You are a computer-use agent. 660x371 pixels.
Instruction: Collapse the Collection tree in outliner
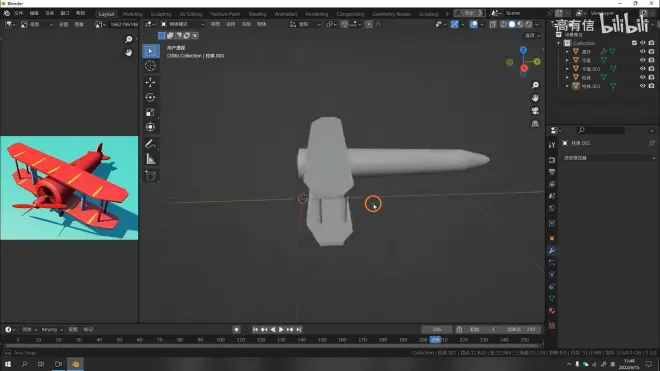(x=559, y=43)
